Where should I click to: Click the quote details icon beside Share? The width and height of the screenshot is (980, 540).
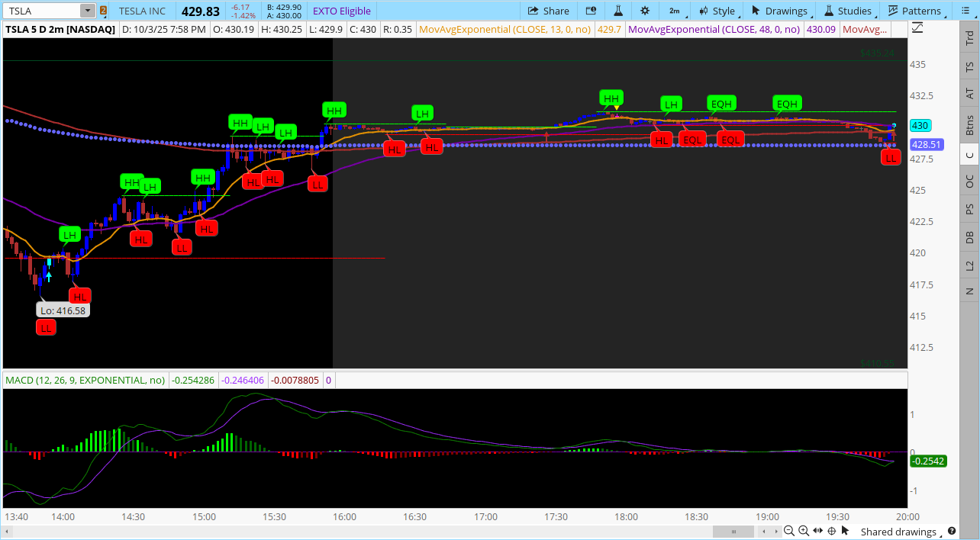pyautogui.click(x=591, y=11)
